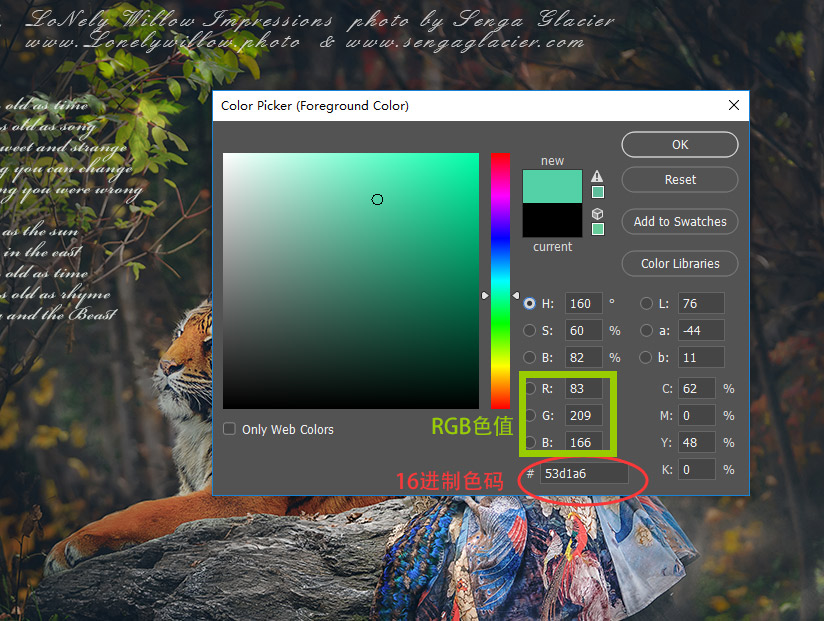Click the black current color swatch
Screen dimensions: 824x621
[x=552, y=220]
